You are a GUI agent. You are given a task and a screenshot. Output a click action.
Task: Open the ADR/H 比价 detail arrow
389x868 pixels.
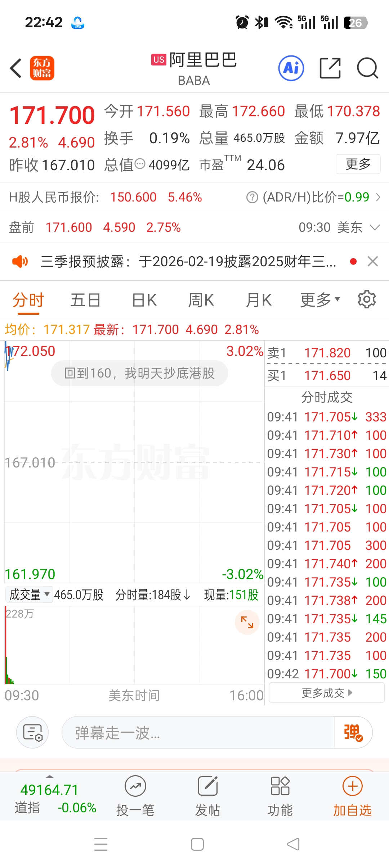378,197
